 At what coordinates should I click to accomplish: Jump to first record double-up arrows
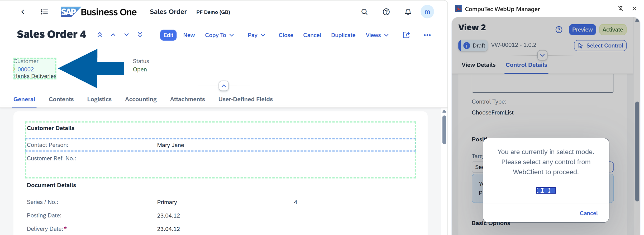(100, 35)
